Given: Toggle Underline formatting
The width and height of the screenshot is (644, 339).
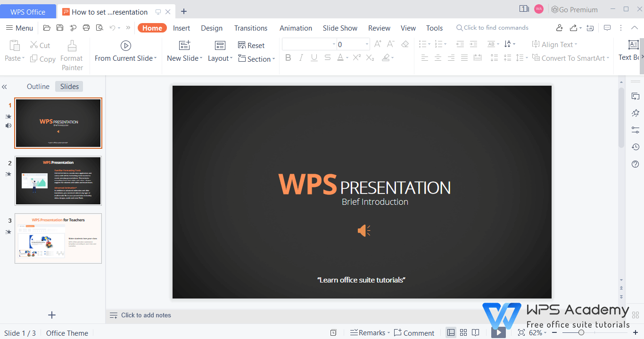Looking at the screenshot, I should click(314, 58).
